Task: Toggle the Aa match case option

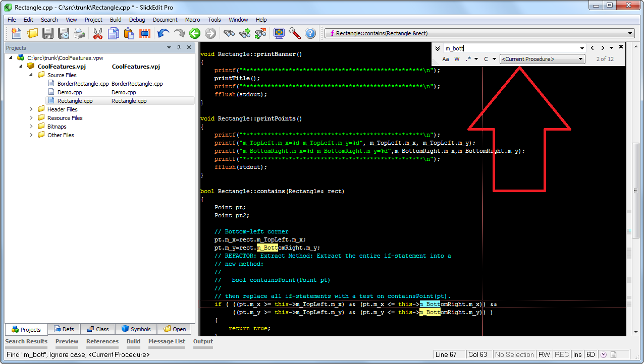Action: (446, 59)
